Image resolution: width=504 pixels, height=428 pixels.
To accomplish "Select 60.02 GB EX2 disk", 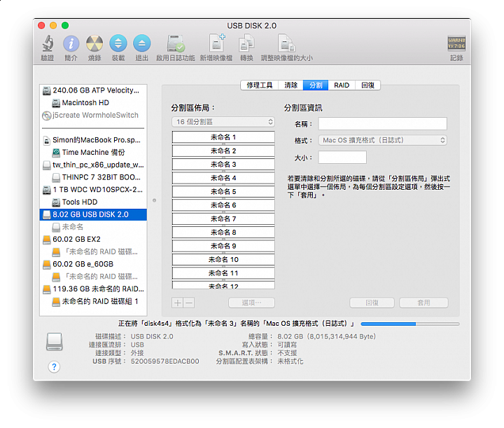I will [x=93, y=240].
